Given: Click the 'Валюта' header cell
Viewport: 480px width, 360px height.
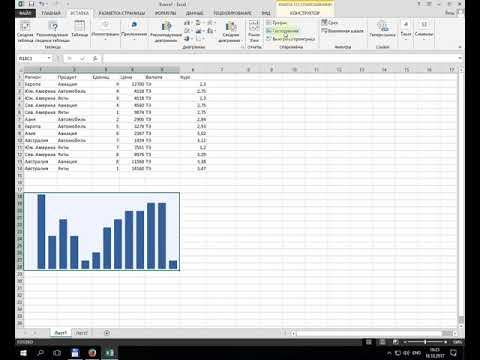Looking at the screenshot, I should click(x=162, y=77).
